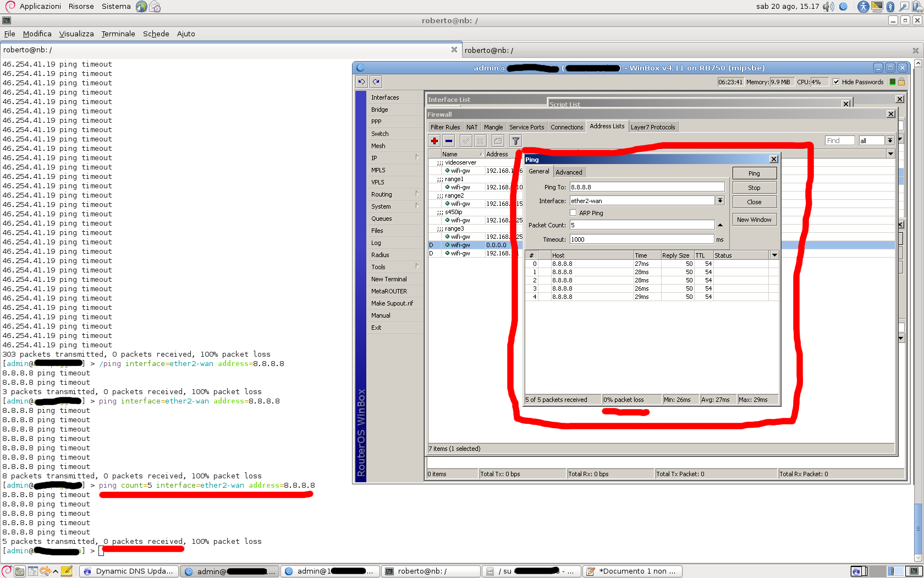Toggle the Hide Passwords checkbox
924x578 pixels.
tap(837, 82)
